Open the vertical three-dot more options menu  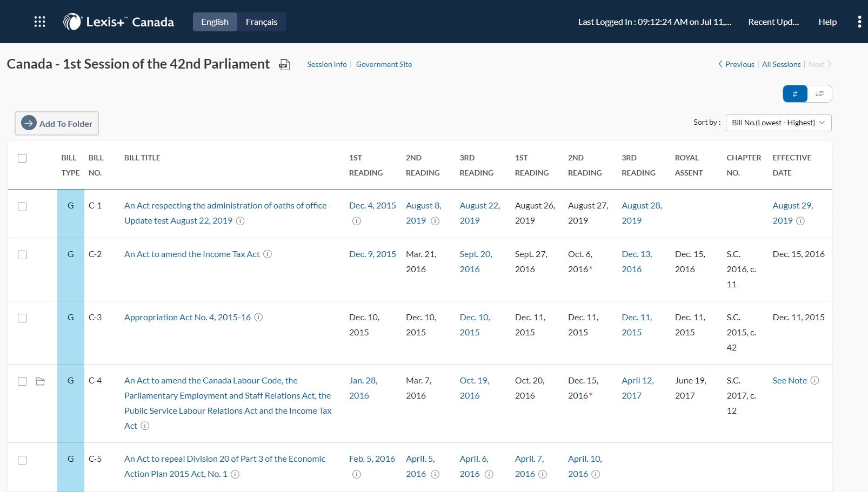pyautogui.click(x=859, y=22)
